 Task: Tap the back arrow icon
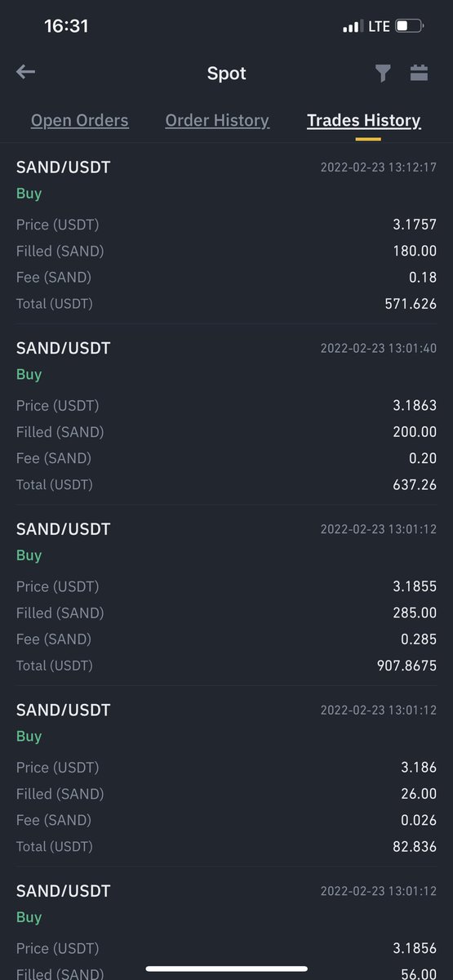pyautogui.click(x=25, y=73)
